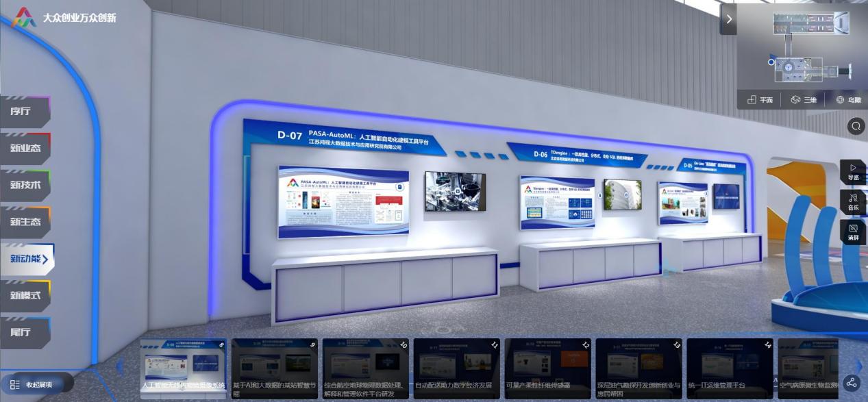This screenshot has width=868, height=402.
Task: Toggle the 音乐 background music
Action: 853,201
